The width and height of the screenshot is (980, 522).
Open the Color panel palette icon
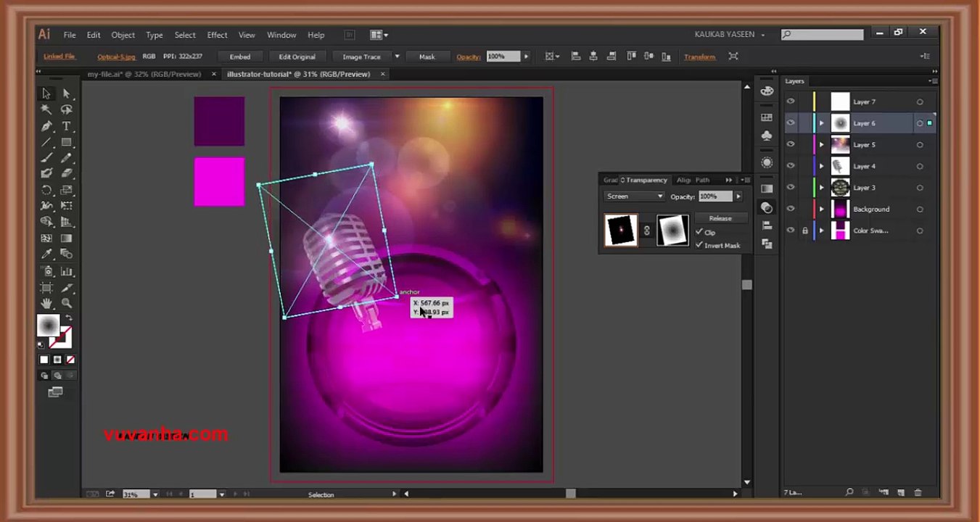tap(767, 91)
